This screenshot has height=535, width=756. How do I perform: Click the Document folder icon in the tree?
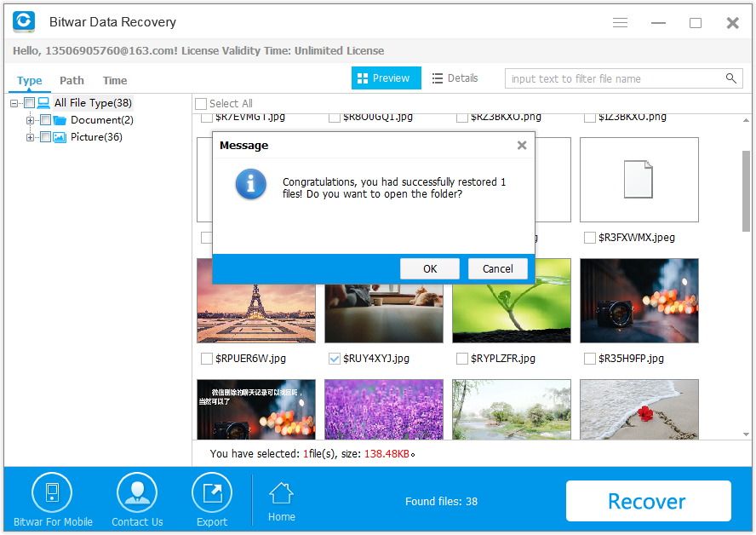coord(60,120)
